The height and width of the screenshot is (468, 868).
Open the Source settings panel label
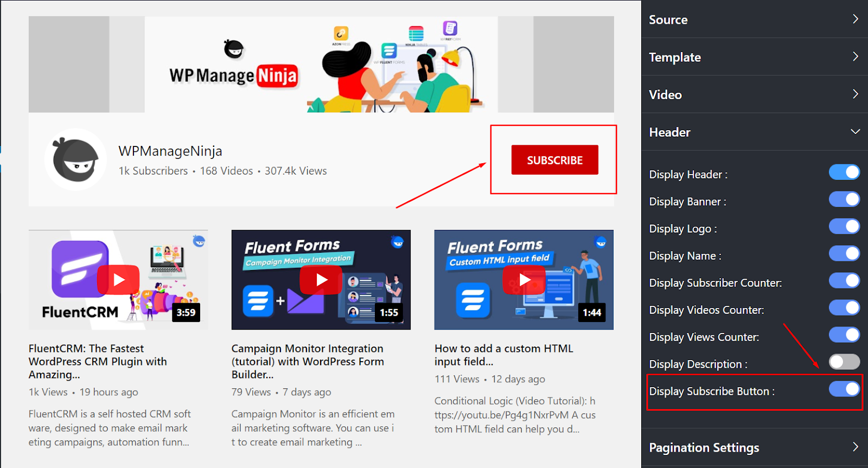pyautogui.click(x=668, y=20)
